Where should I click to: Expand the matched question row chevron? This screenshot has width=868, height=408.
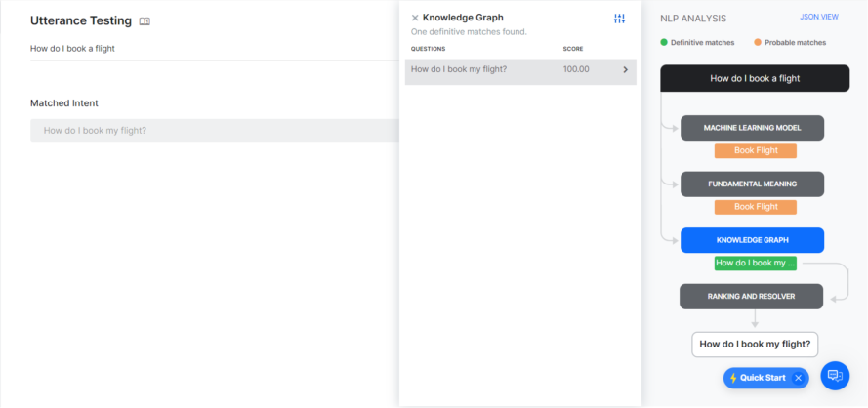pos(625,70)
